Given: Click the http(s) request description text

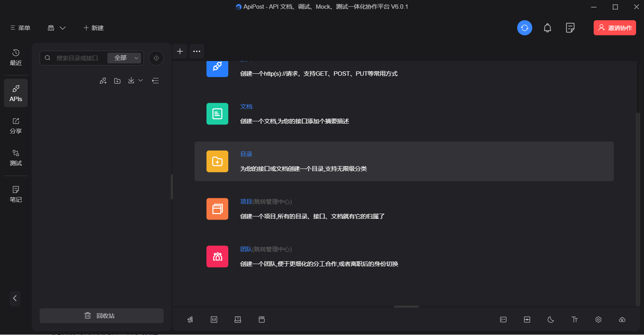Looking at the screenshot, I should (x=319, y=74).
